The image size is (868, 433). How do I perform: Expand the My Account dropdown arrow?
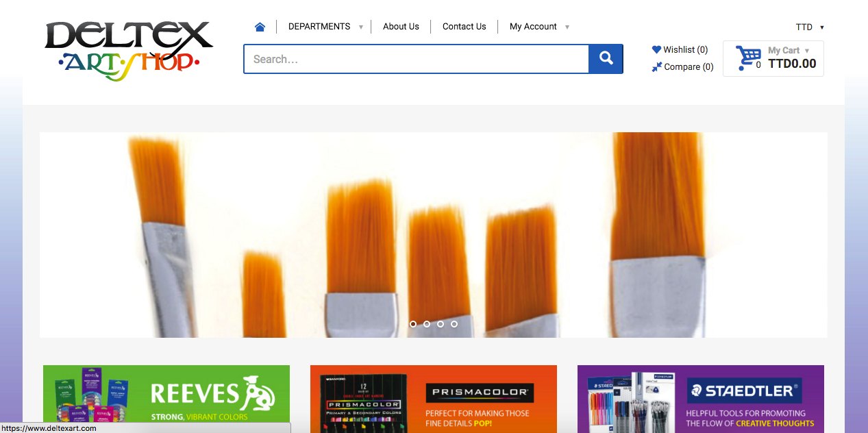567,27
